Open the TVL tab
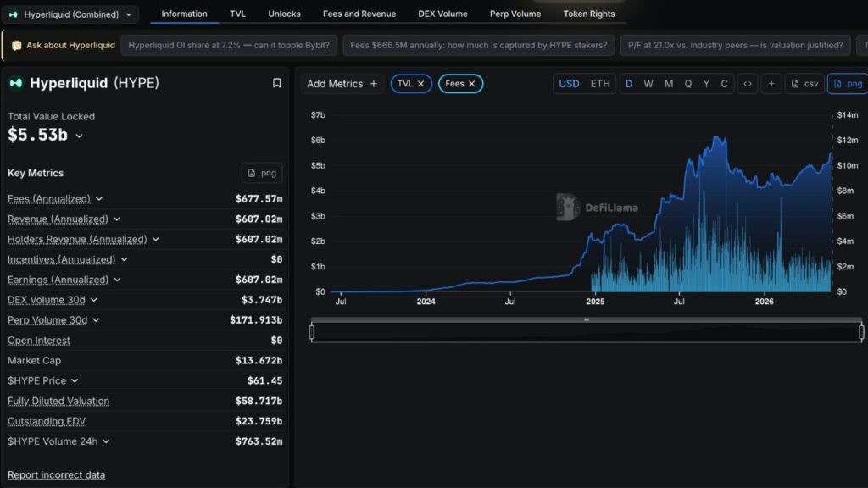Viewport: 868px width, 488px height. pyautogui.click(x=237, y=14)
